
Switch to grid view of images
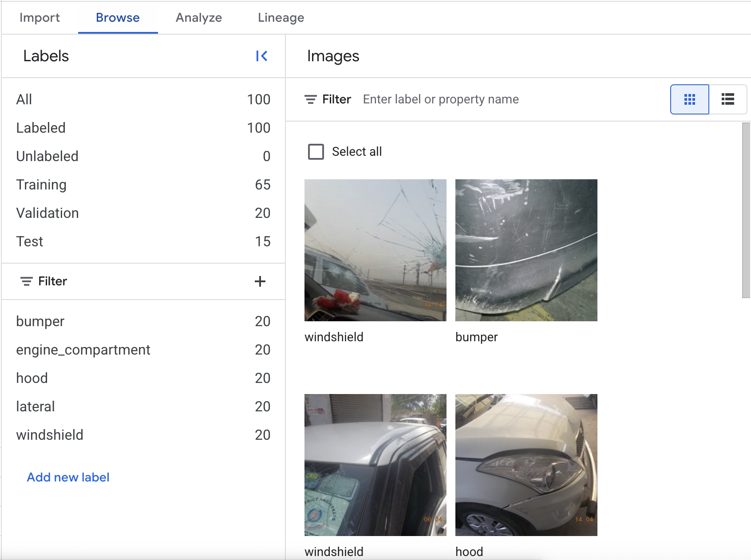pos(689,99)
